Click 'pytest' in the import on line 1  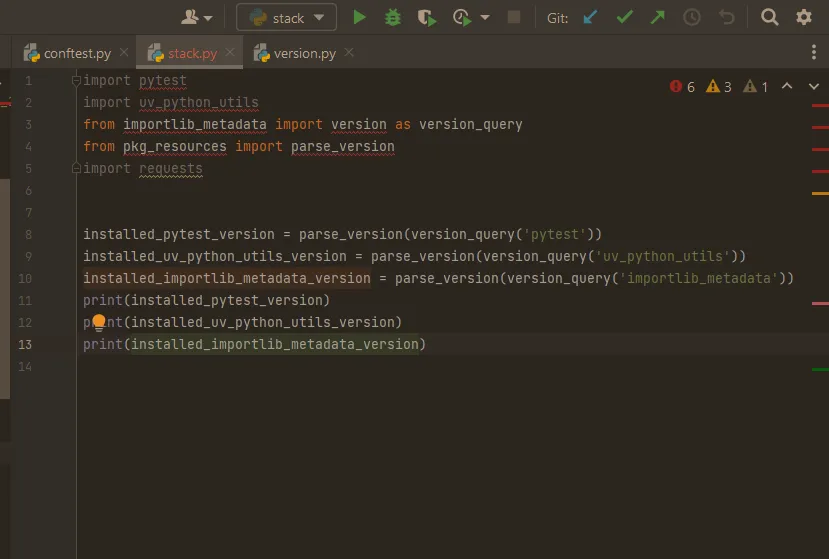[x=163, y=80]
